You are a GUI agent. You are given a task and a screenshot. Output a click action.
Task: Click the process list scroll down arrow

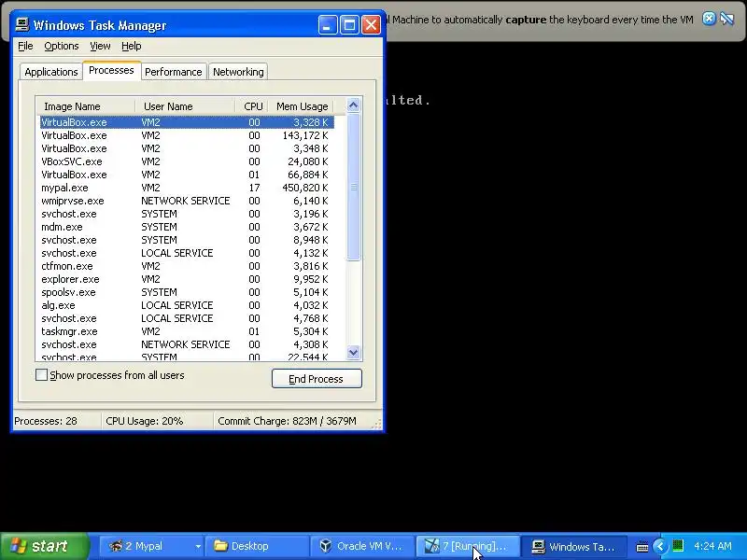point(354,353)
